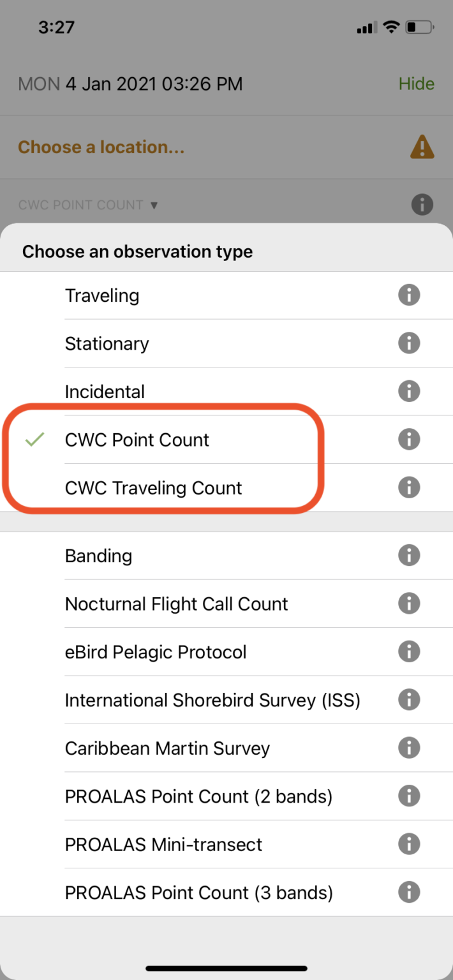
Task: Open info for eBird Pelagic Protocol
Action: (409, 652)
